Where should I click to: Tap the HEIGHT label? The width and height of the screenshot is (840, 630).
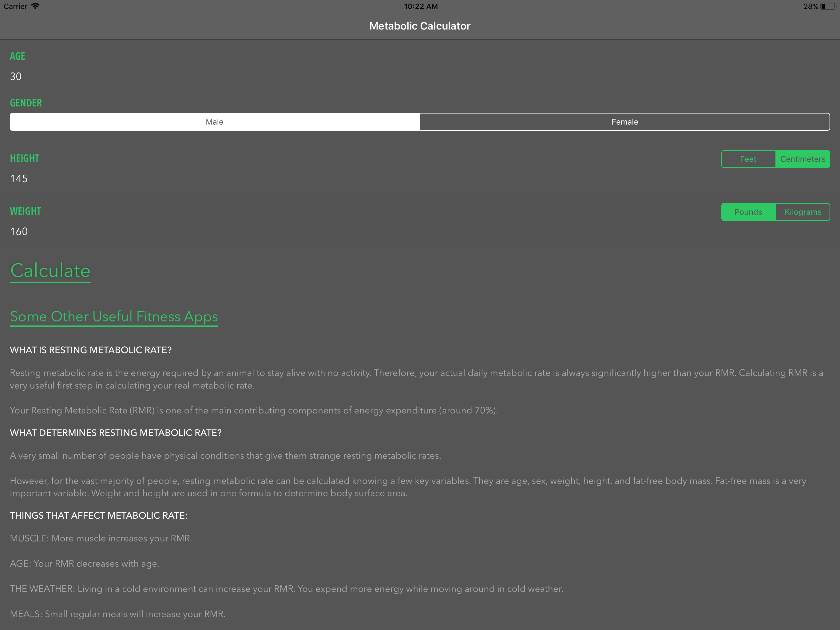click(x=25, y=158)
